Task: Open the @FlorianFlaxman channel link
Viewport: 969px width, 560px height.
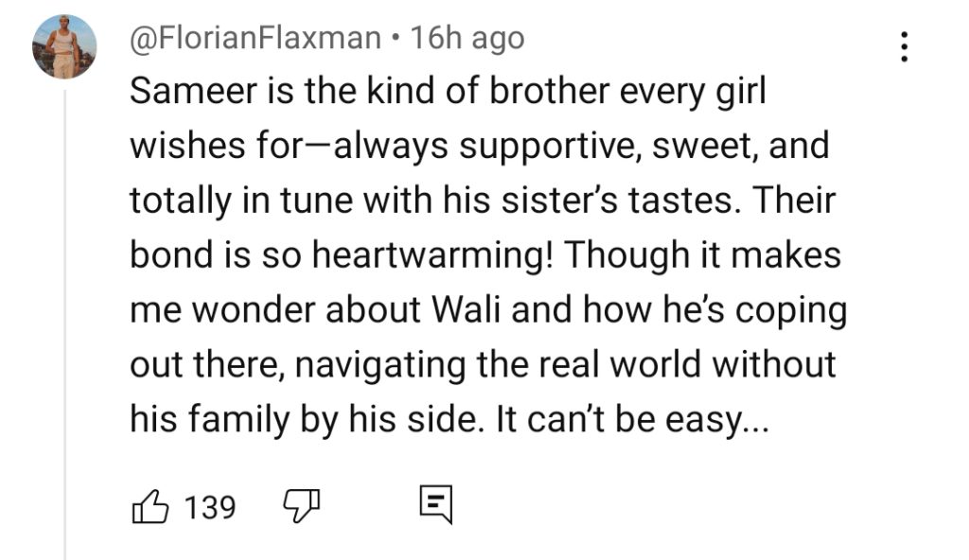Action: tap(255, 38)
